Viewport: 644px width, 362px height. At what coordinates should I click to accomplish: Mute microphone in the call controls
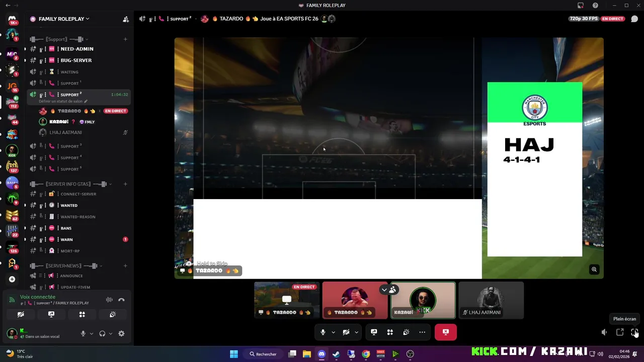[x=323, y=332]
